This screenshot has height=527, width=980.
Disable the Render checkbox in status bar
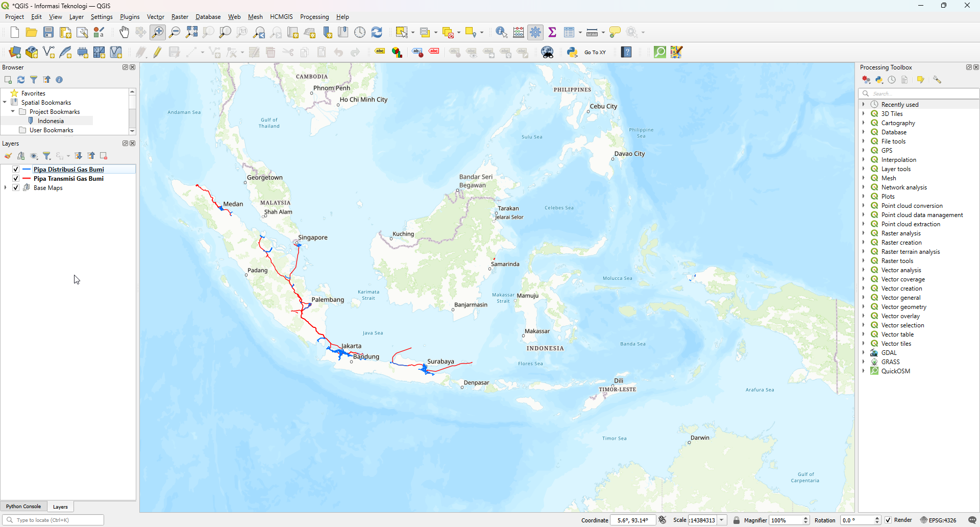tap(888, 520)
